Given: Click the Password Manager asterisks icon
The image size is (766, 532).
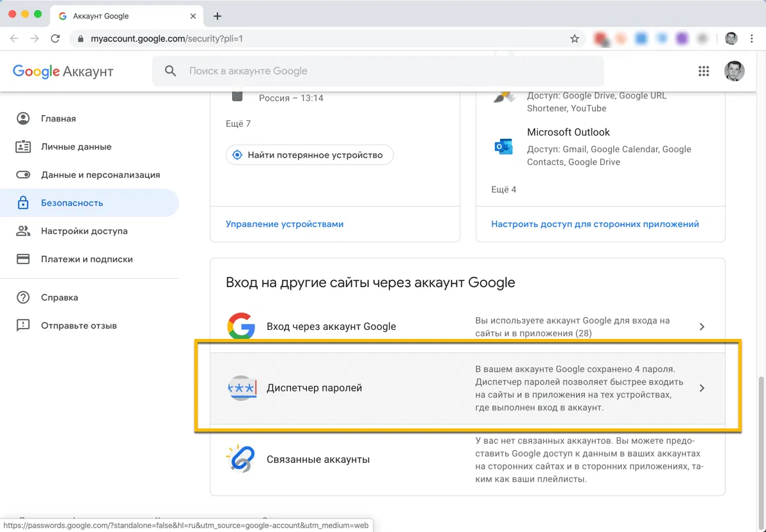Looking at the screenshot, I should point(242,388).
